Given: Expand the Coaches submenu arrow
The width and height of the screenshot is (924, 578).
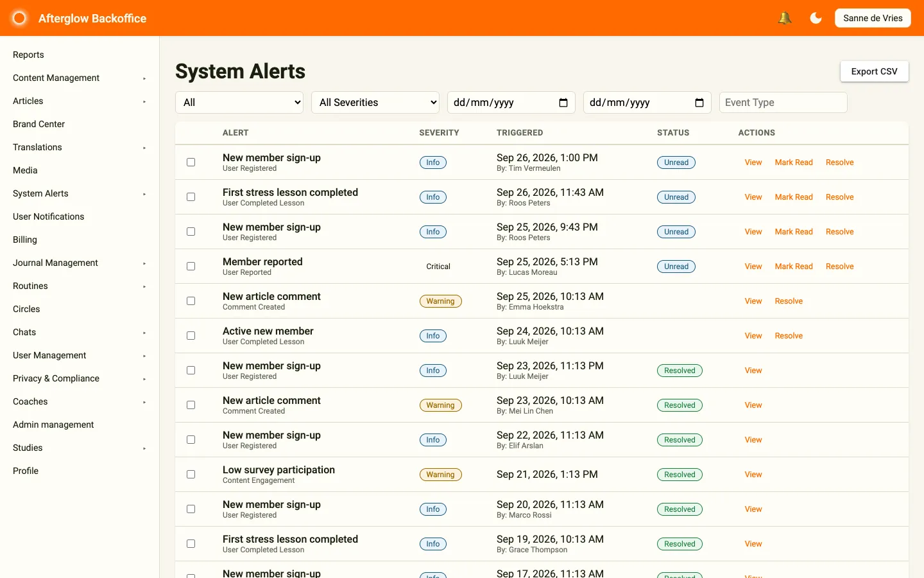Looking at the screenshot, I should click(x=144, y=402).
